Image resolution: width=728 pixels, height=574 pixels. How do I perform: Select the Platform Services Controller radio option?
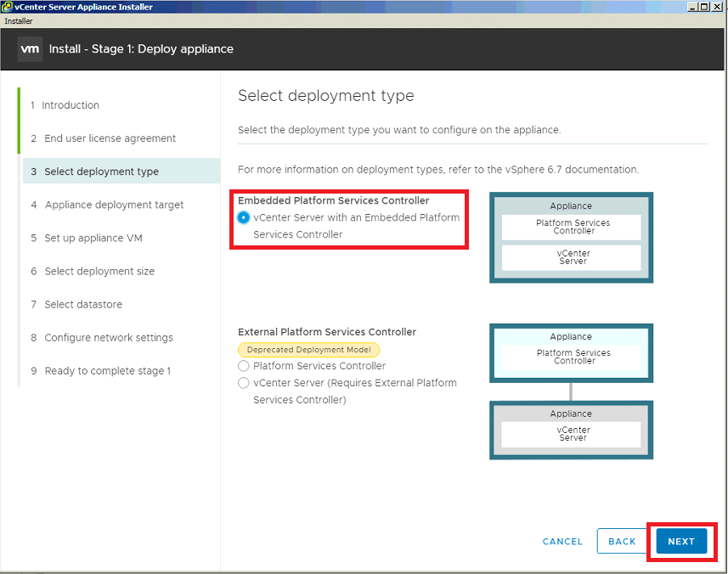(x=243, y=366)
